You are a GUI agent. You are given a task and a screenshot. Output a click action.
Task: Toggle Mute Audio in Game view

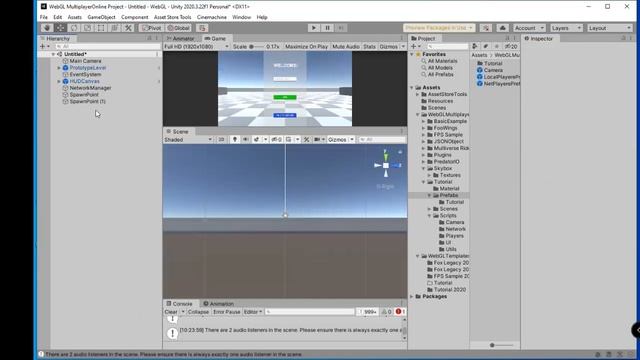point(346,47)
